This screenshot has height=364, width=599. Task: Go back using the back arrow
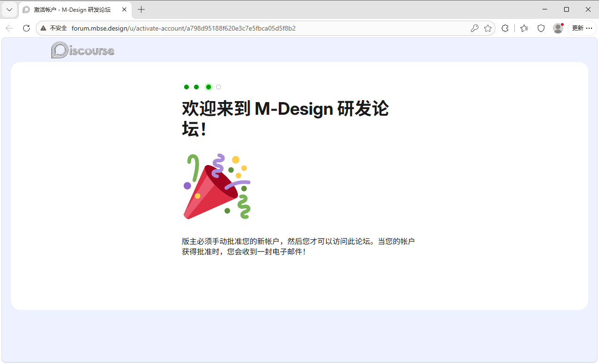(9, 28)
